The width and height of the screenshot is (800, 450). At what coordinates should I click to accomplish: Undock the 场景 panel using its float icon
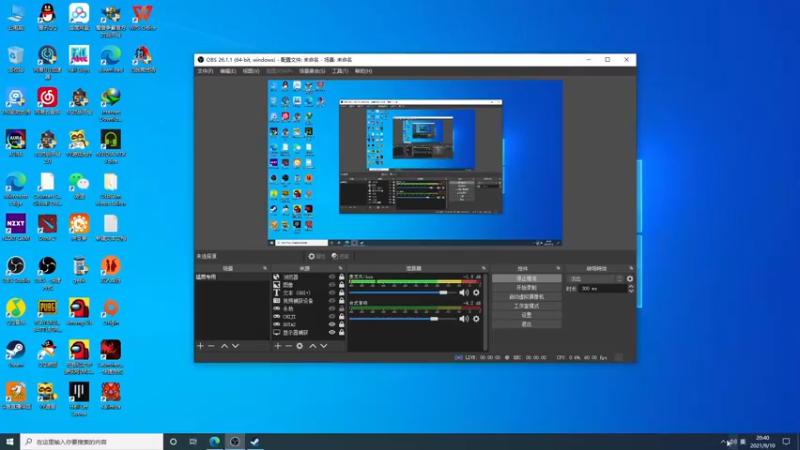(x=265, y=268)
